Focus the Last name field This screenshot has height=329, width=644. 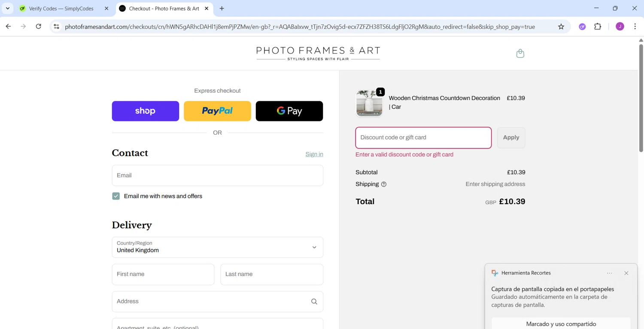(272, 275)
